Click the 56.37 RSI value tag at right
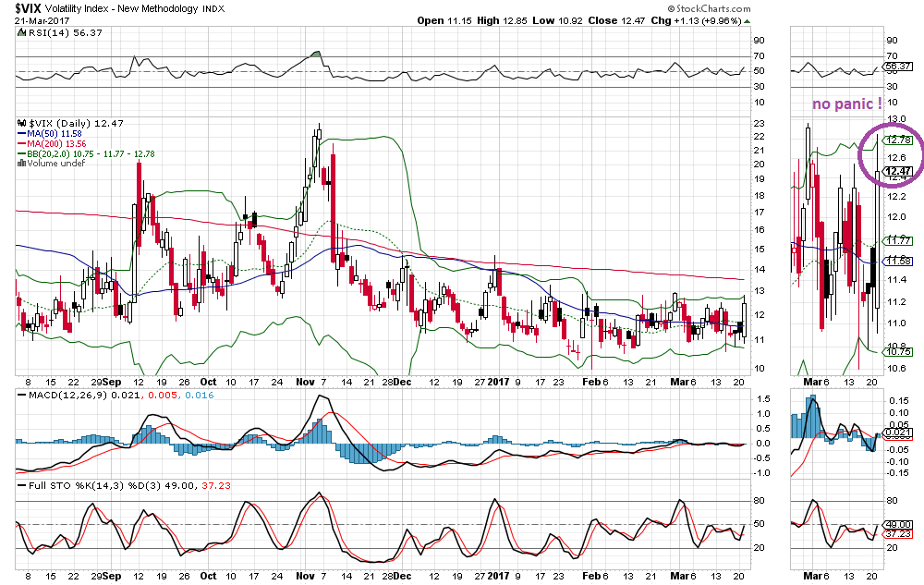This screenshot has width=924, height=585. 898,67
